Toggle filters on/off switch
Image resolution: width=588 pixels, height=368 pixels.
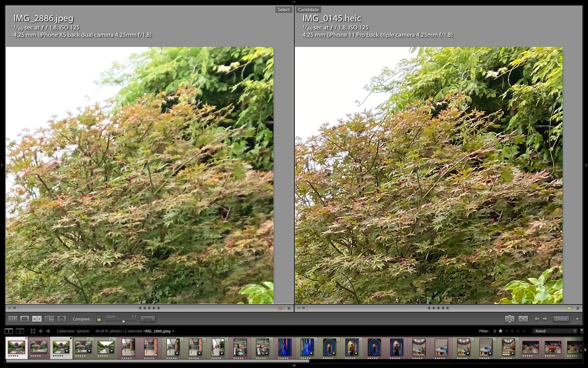pyautogui.click(x=582, y=331)
